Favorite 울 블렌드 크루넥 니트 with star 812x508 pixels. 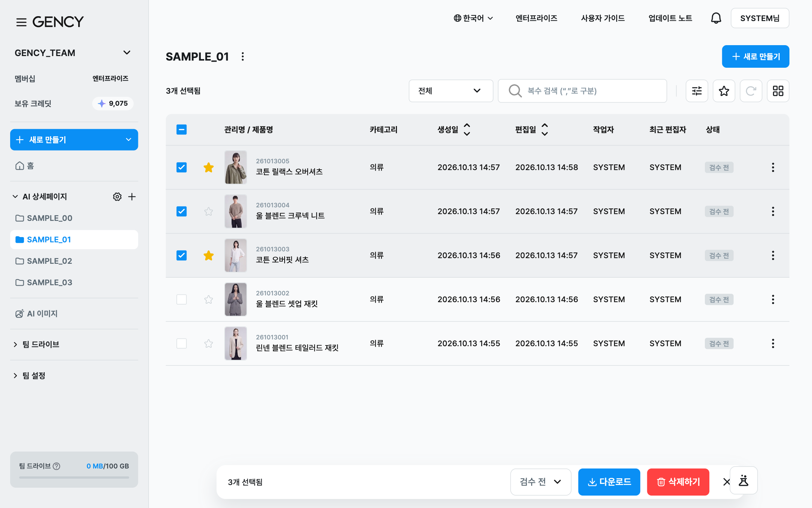(x=209, y=211)
